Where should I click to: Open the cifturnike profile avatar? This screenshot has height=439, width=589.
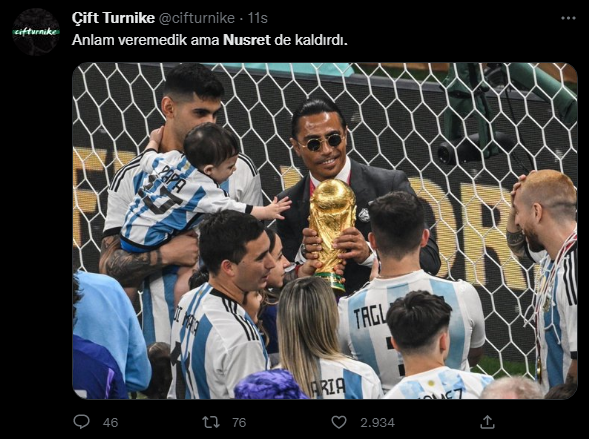36,32
